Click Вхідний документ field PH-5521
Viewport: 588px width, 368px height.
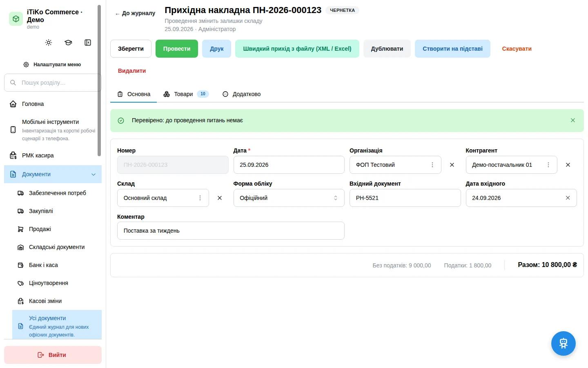pyautogui.click(x=405, y=198)
